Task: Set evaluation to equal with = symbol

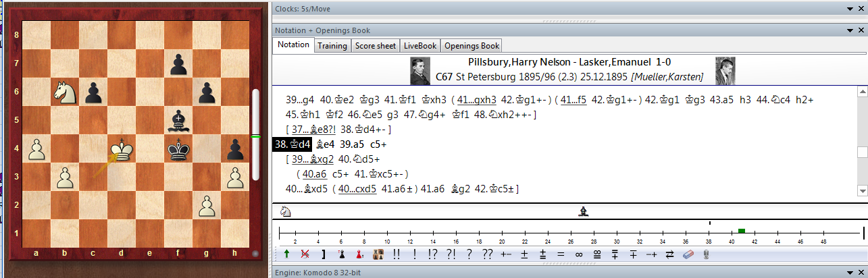Action: [x=560, y=254]
